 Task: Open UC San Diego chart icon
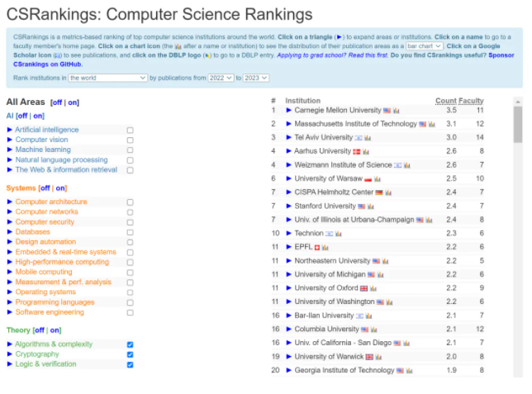click(406, 343)
